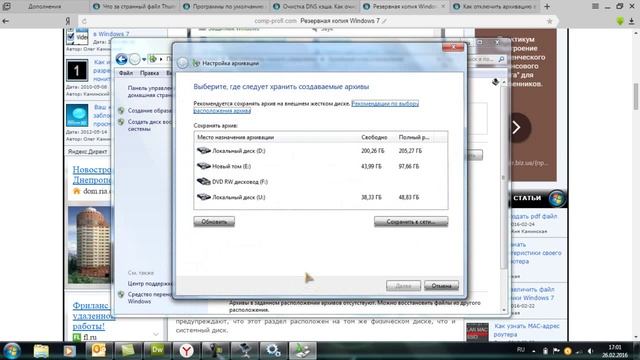Open media player from taskbar

pyautogui.click(x=69, y=351)
